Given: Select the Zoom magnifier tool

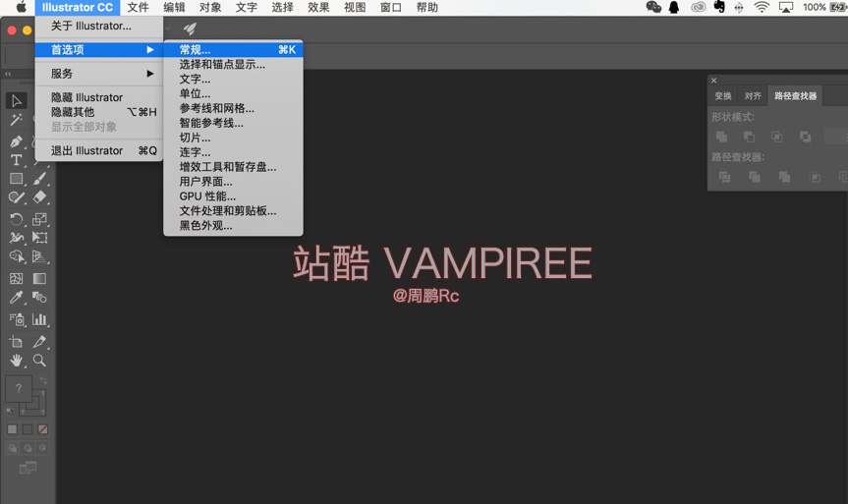Looking at the screenshot, I should pos(39,361).
